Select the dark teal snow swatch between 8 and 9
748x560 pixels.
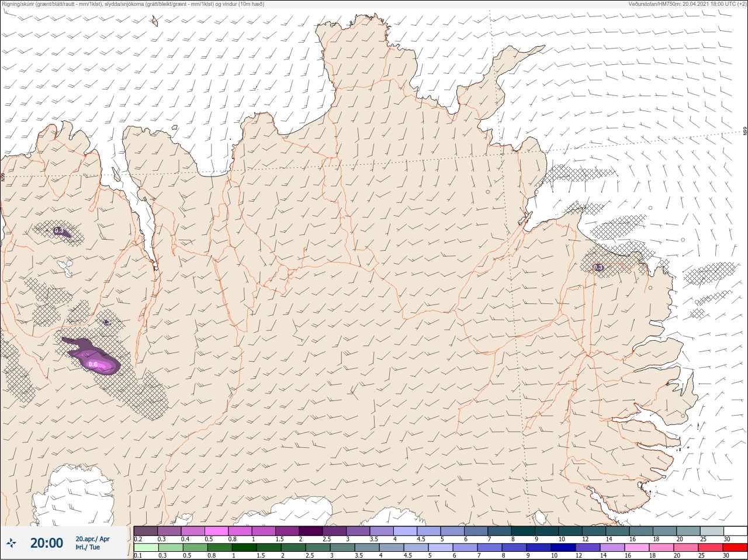(522, 531)
